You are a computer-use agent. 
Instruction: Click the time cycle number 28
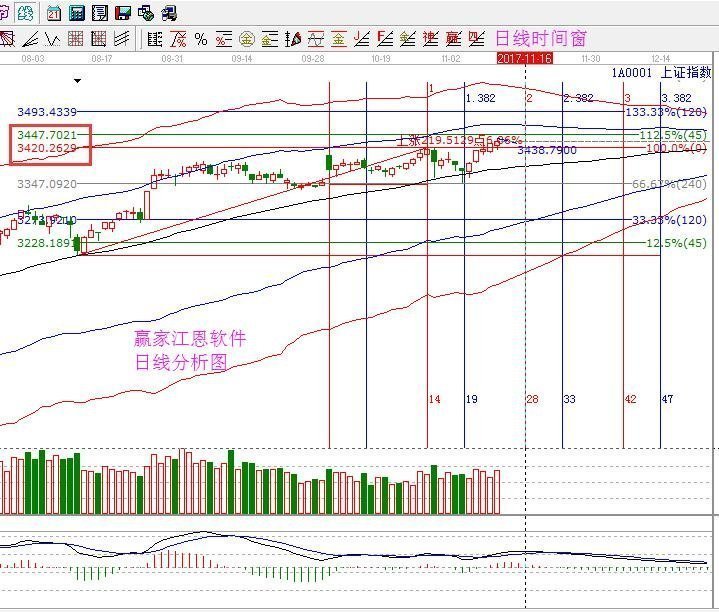532,399
